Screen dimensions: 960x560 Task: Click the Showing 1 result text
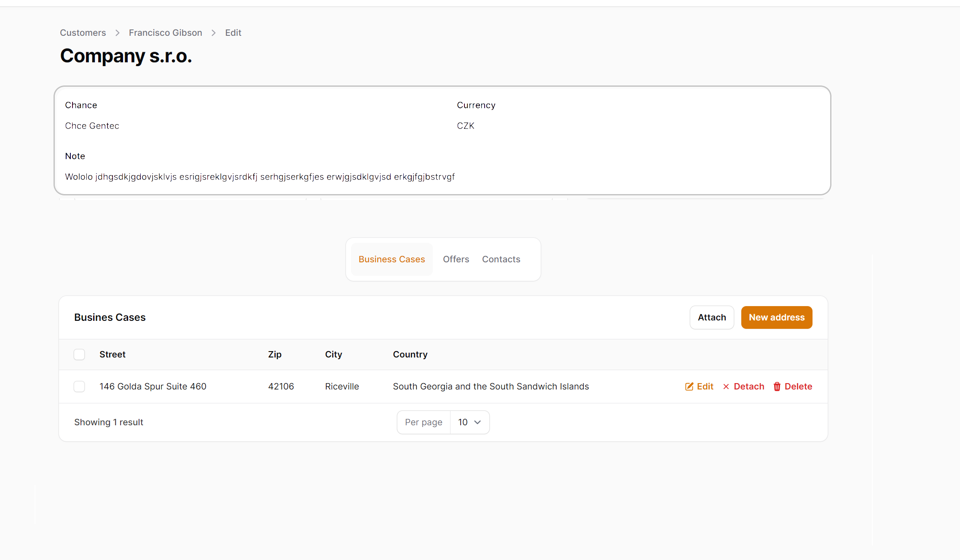click(x=109, y=422)
